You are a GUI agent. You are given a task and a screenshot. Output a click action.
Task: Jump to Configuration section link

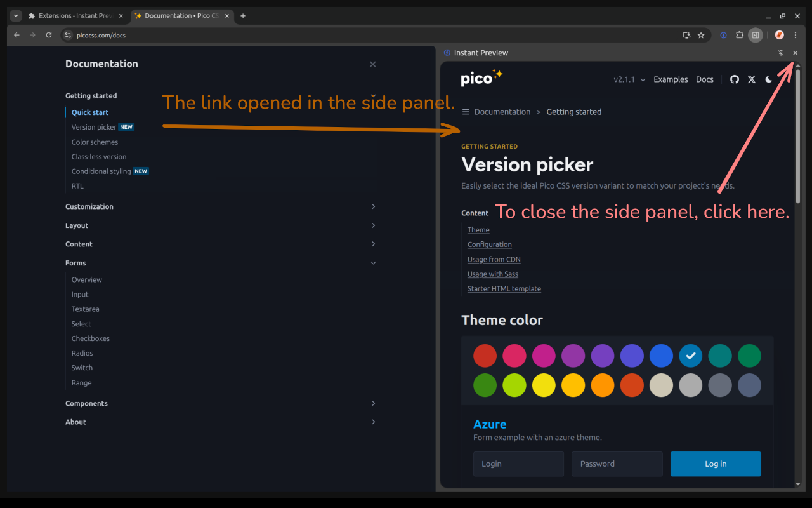[490, 244]
